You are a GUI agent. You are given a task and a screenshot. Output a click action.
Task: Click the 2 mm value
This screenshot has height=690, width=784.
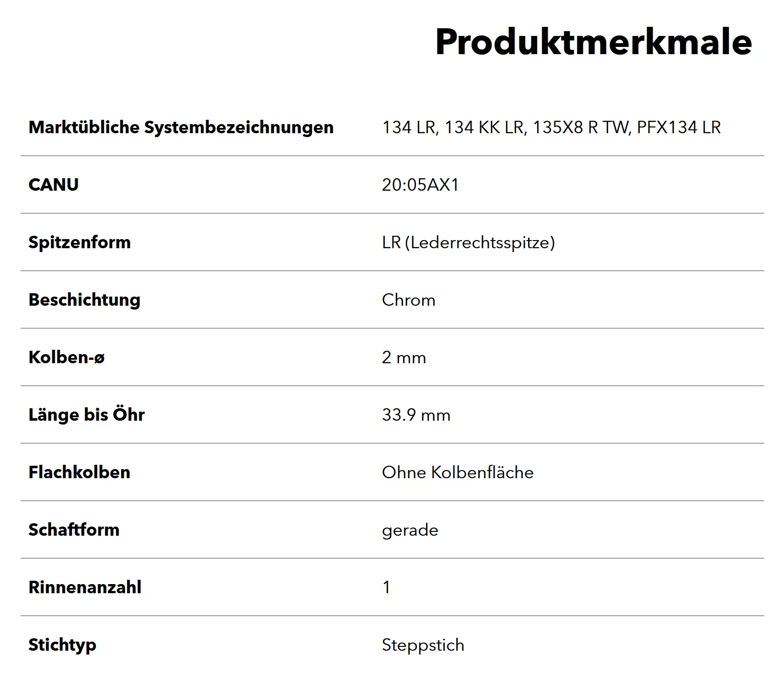pos(404,357)
